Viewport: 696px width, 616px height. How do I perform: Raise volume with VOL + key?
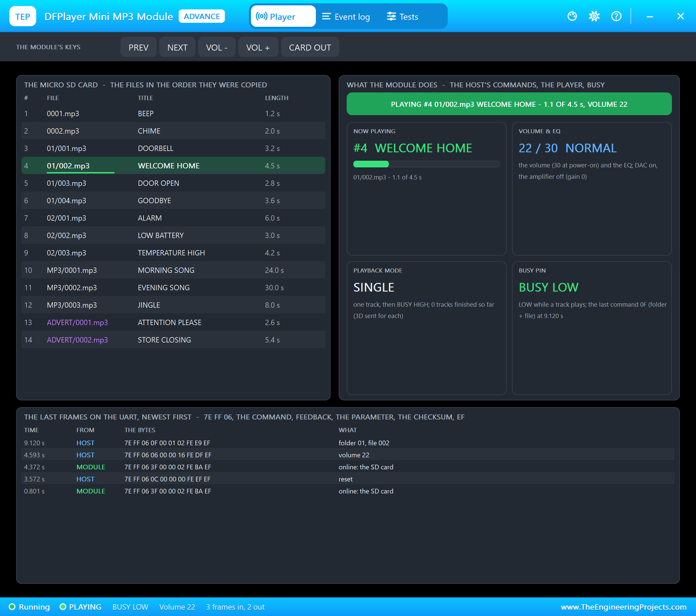tap(258, 47)
